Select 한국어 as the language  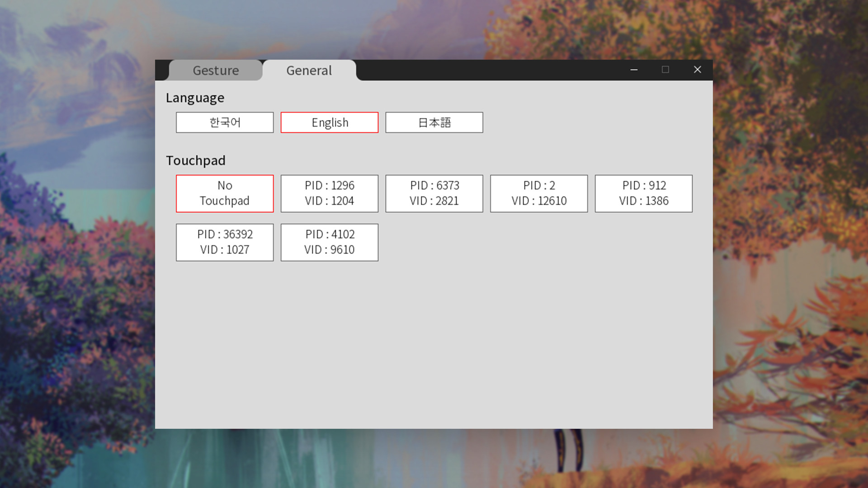(x=225, y=122)
